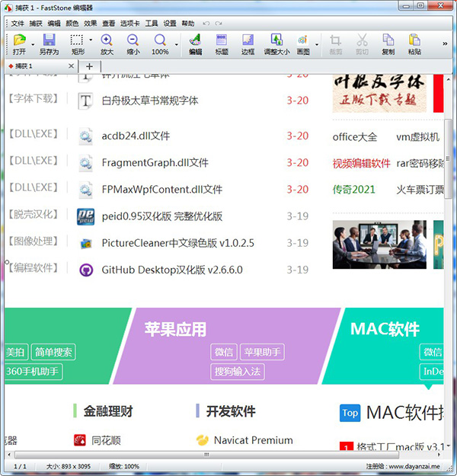
Task: Open GitHub Desktop汉化版 v2.6.6.0 link
Action: (172, 270)
